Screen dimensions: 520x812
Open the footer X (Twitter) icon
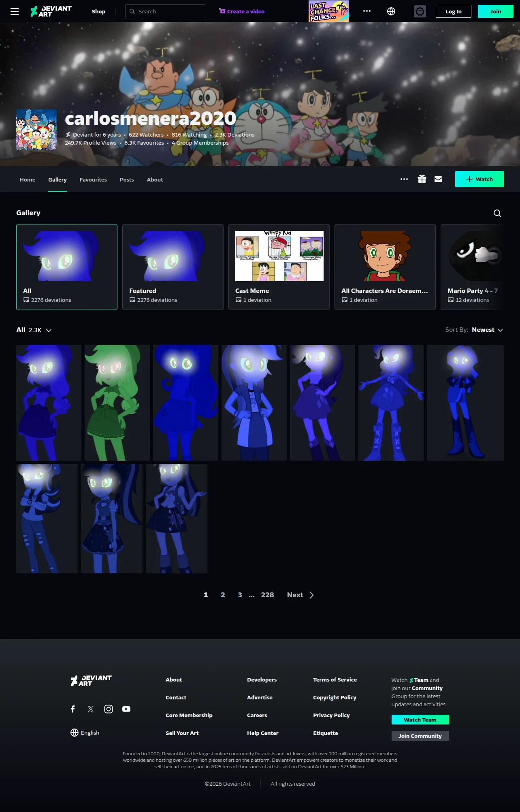(91, 709)
